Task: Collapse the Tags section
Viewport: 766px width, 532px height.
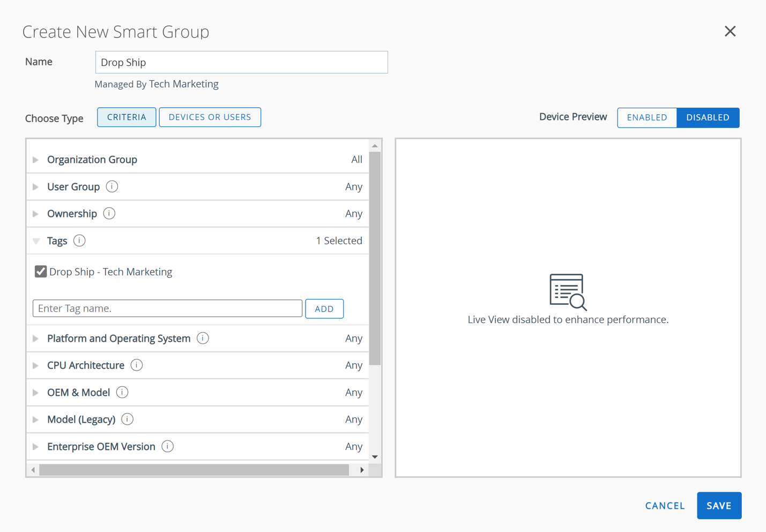Action: point(35,241)
